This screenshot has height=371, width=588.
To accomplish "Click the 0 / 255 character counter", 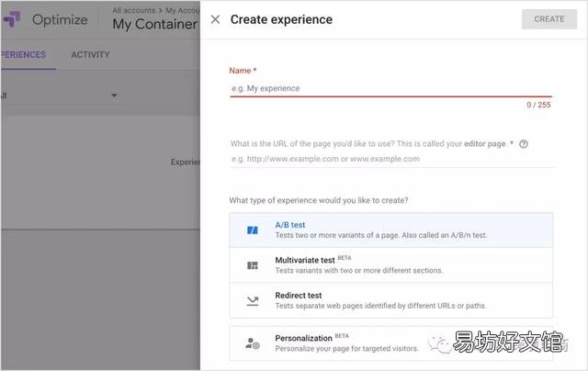I will [x=538, y=105].
